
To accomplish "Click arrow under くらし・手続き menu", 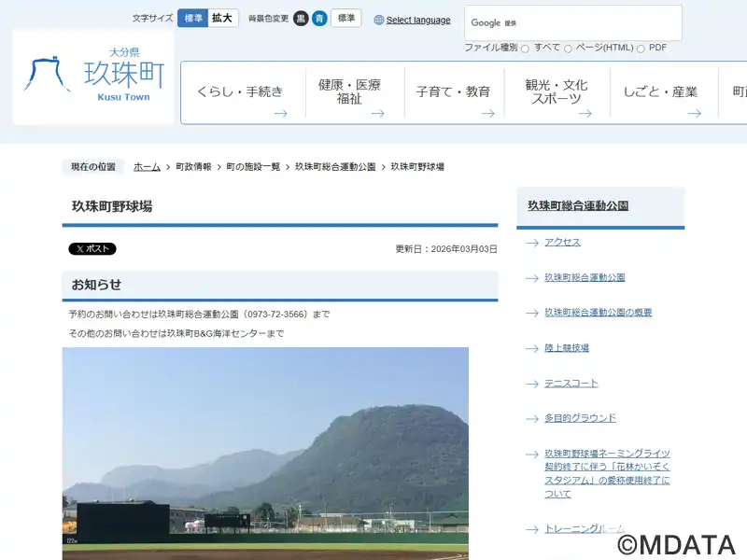I will pyautogui.click(x=281, y=113).
